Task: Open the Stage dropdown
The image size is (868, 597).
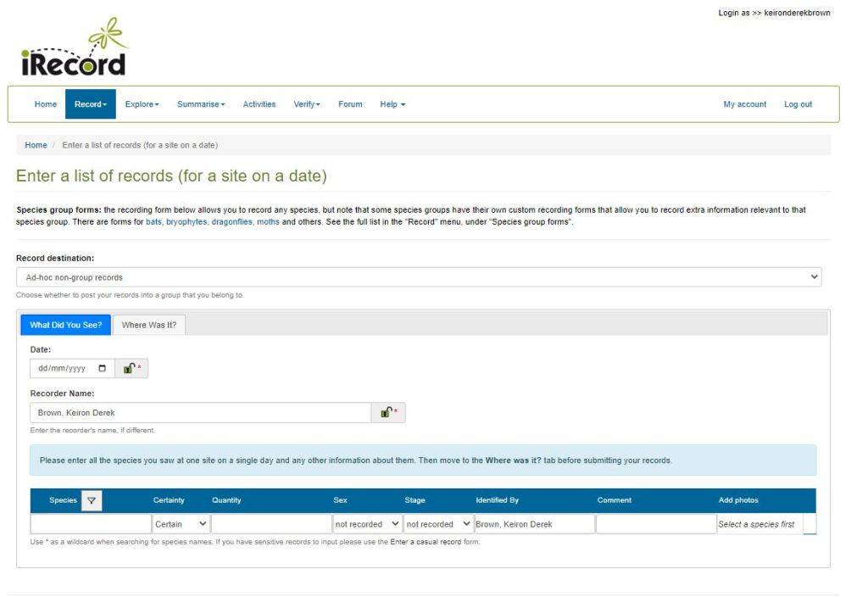Action: (x=437, y=524)
